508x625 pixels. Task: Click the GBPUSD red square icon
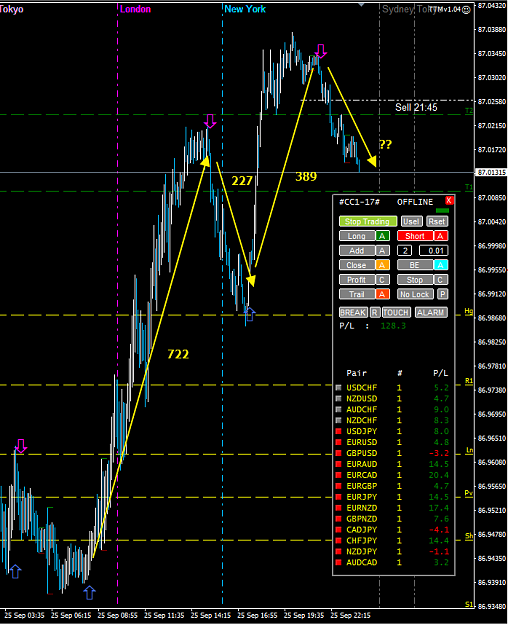[x=339, y=453]
